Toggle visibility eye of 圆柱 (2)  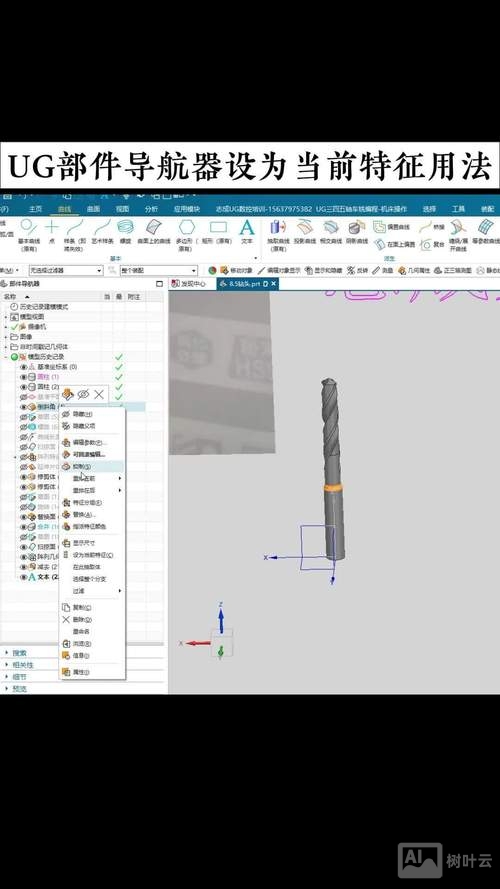(x=24, y=387)
